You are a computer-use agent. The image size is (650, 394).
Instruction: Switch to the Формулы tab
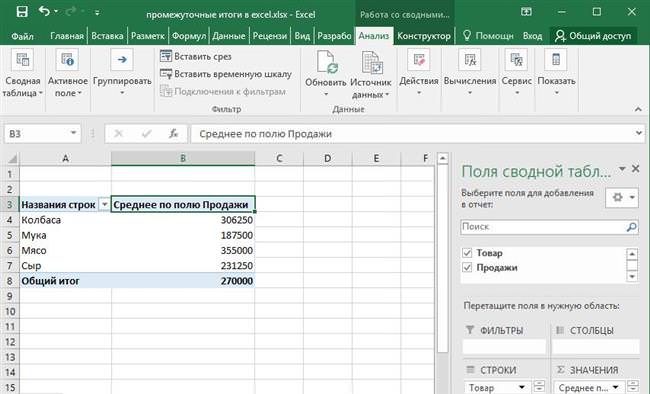[x=189, y=36]
